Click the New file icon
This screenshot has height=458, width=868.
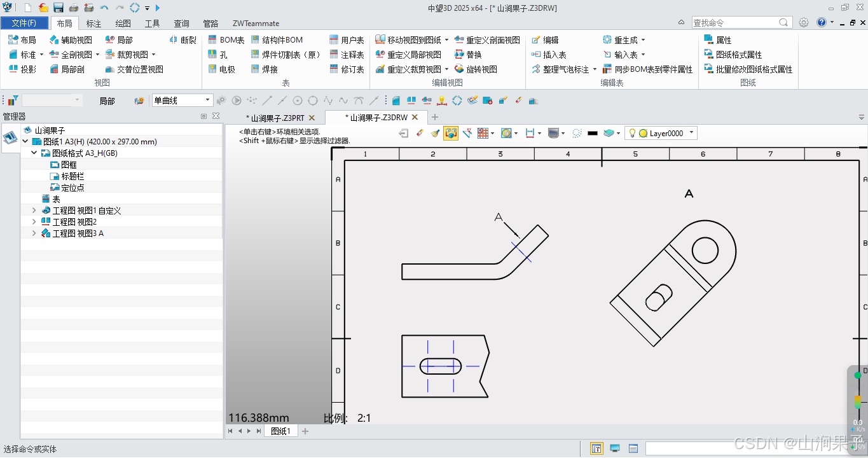coord(28,8)
